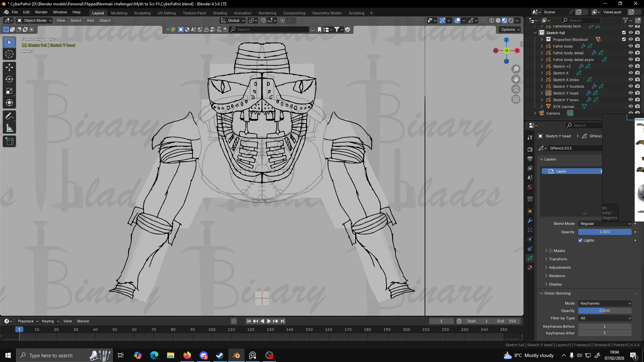Uncheck the Lights checkbox
The image size is (644, 362).
click(x=580, y=240)
